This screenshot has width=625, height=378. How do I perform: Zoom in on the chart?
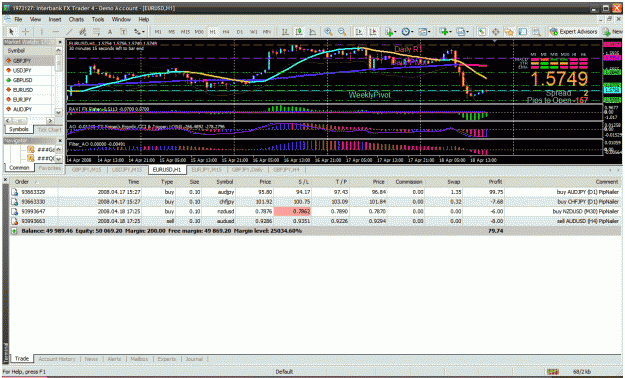click(x=328, y=32)
